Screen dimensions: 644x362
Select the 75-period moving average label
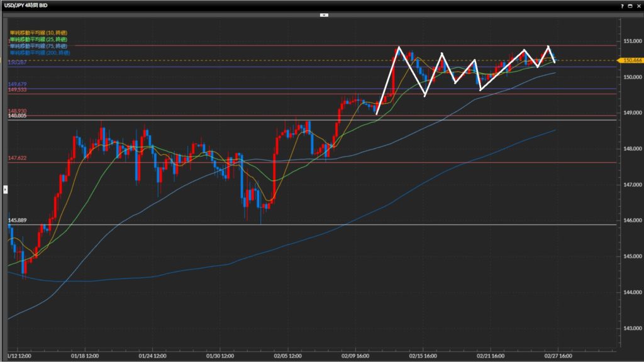coord(40,46)
